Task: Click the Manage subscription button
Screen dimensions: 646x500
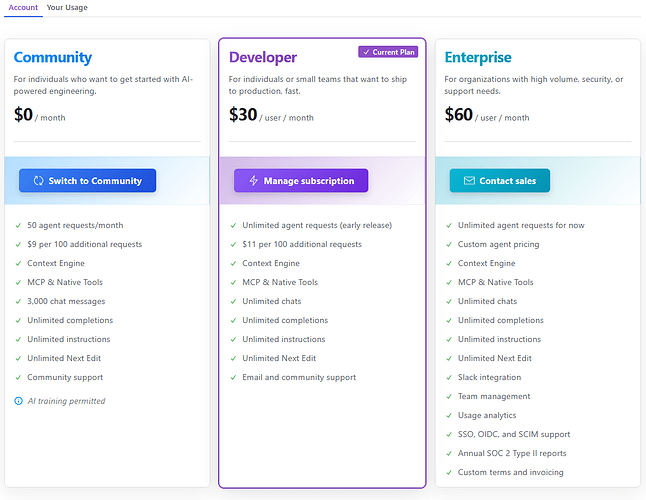Action: point(301,180)
